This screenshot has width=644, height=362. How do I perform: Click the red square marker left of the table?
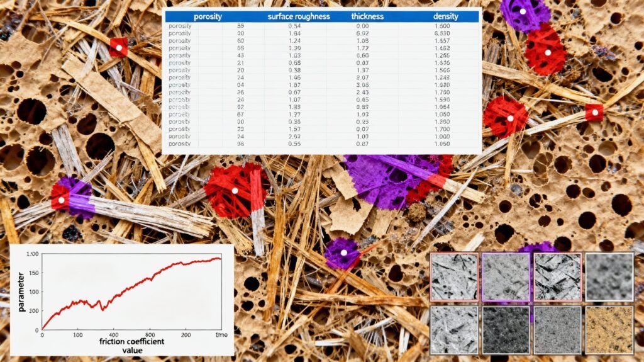coord(118,47)
